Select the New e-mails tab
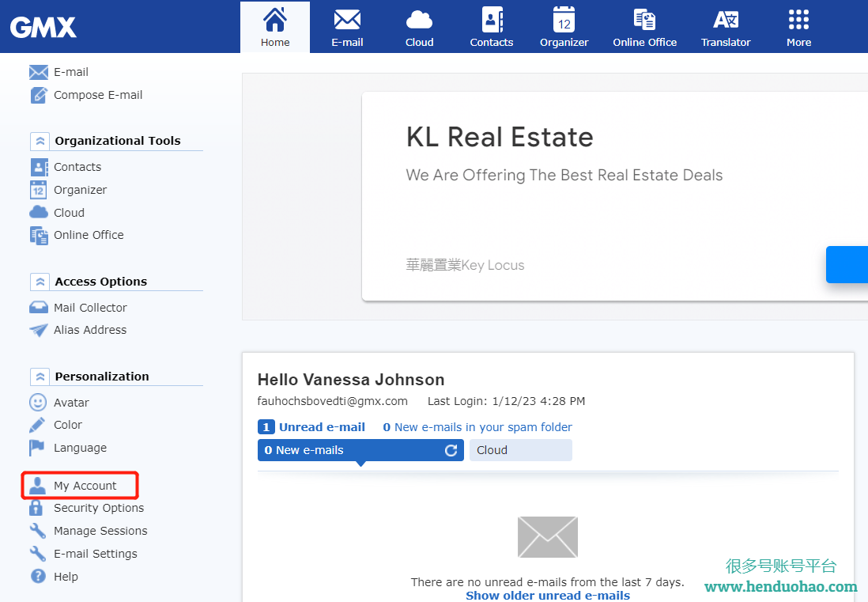This screenshot has width=868, height=602. [x=360, y=450]
